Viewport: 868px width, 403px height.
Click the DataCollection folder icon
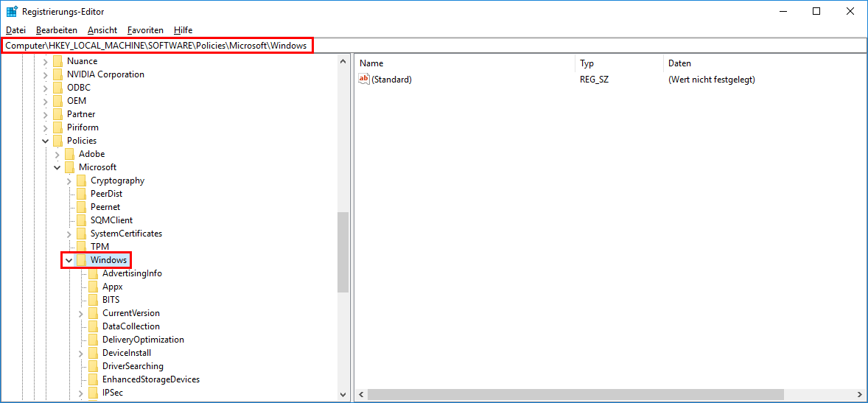coord(93,327)
